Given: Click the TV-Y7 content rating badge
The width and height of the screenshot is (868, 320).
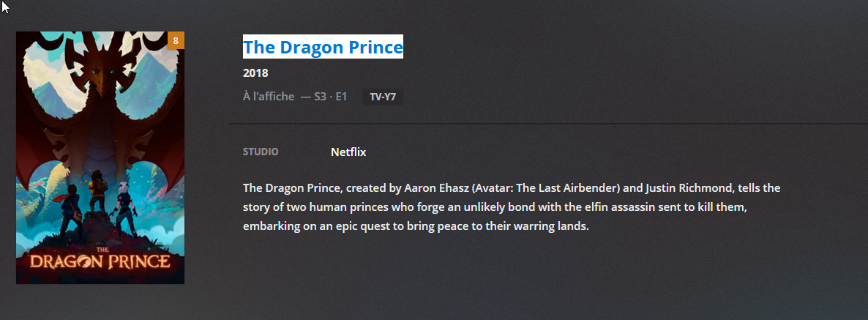Looking at the screenshot, I should tap(383, 97).
